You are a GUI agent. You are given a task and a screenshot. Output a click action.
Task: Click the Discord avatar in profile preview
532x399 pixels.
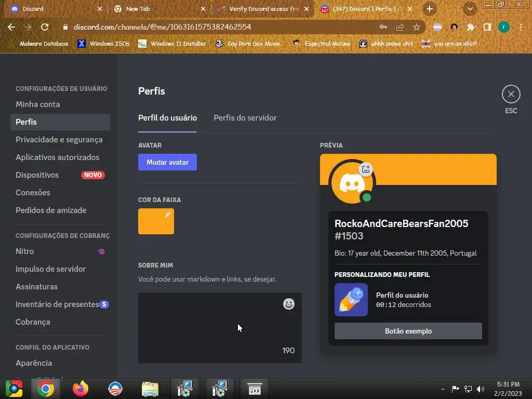click(x=352, y=183)
